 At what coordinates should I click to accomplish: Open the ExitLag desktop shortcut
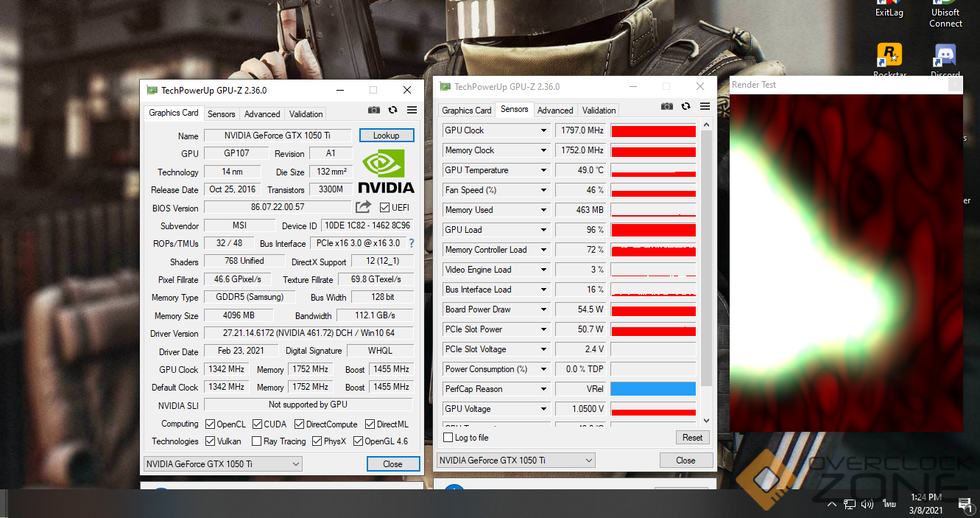click(889, 10)
